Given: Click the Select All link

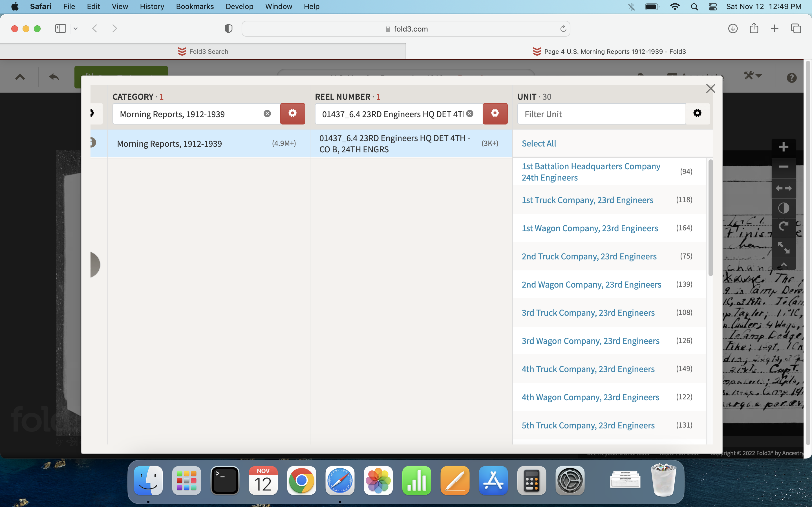Looking at the screenshot, I should [539, 144].
